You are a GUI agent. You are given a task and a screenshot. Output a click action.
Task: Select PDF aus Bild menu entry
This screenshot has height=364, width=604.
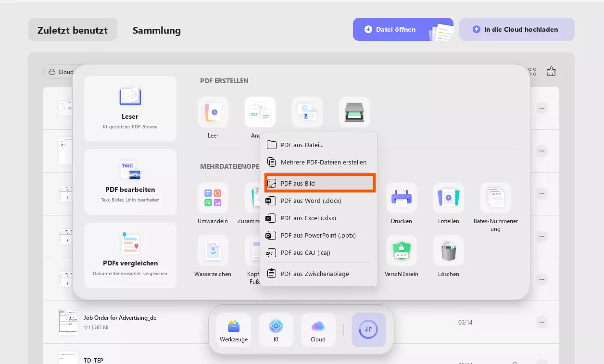[320, 183]
